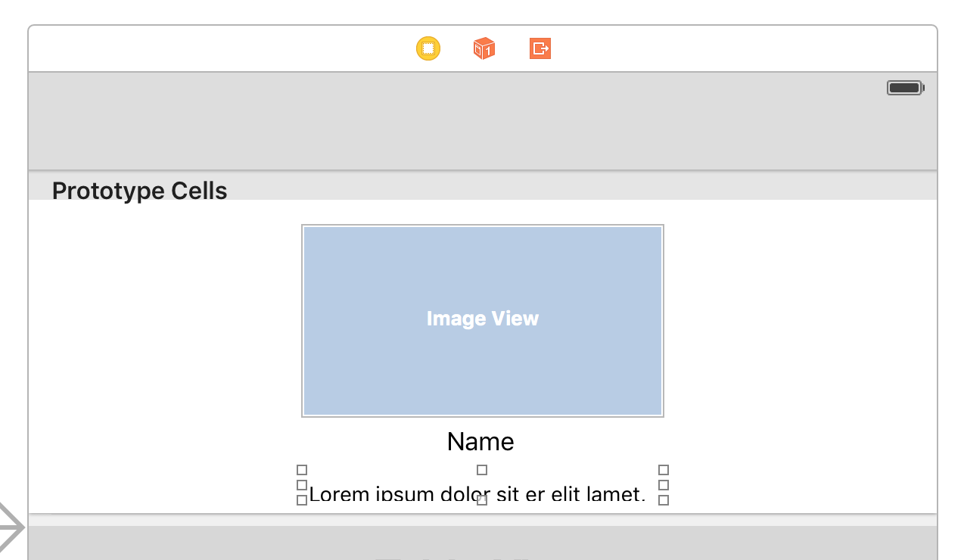Click the bottom-middle resize handle

tap(482, 500)
